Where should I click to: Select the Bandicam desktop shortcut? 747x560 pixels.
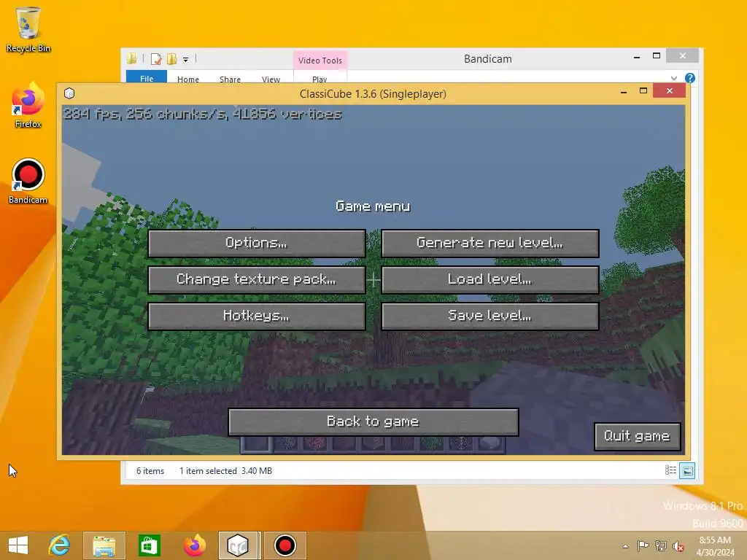28,182
